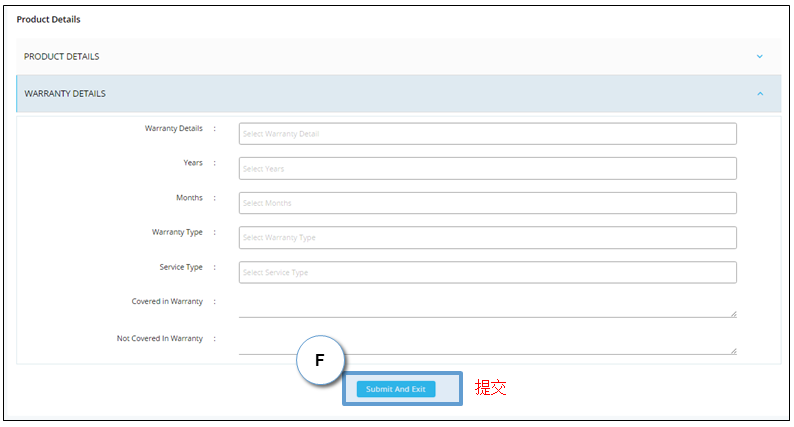Click the Warranty Type field label
Image resolution: width=794 pixels, height=427 pixels.
177,232
